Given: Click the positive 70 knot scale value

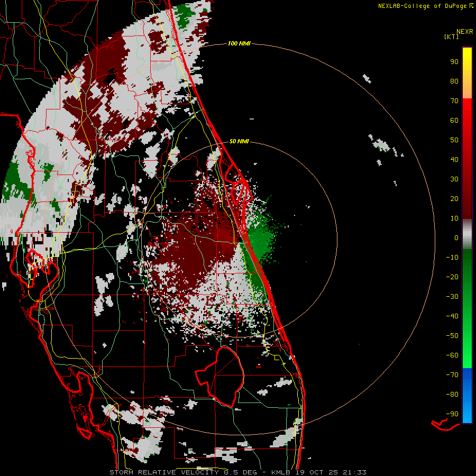Looking at the screenshot, I should pos(454,101).
